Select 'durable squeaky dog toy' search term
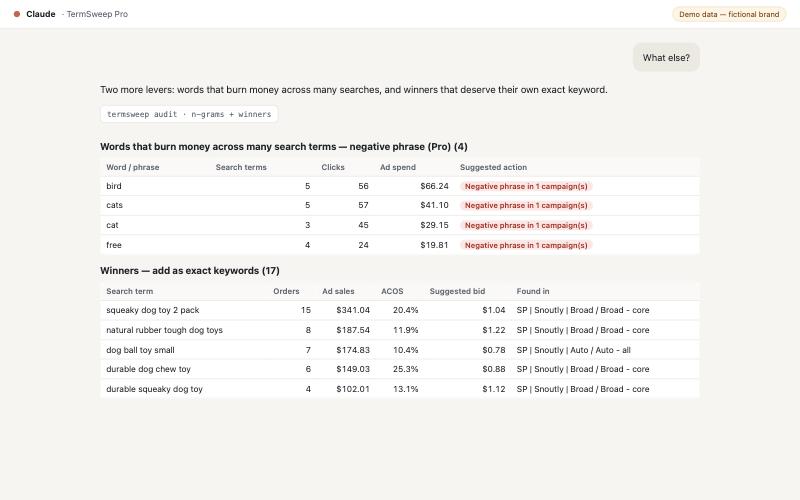 (x=154, y=389)
